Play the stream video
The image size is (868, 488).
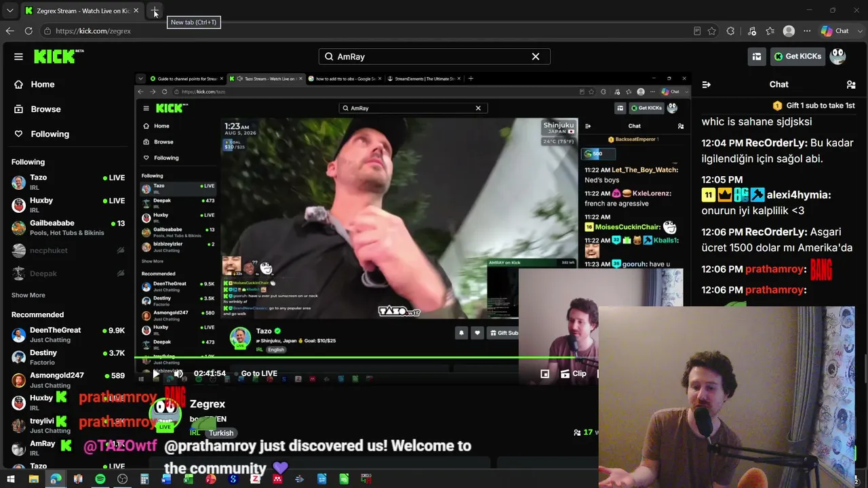[156, 373]
